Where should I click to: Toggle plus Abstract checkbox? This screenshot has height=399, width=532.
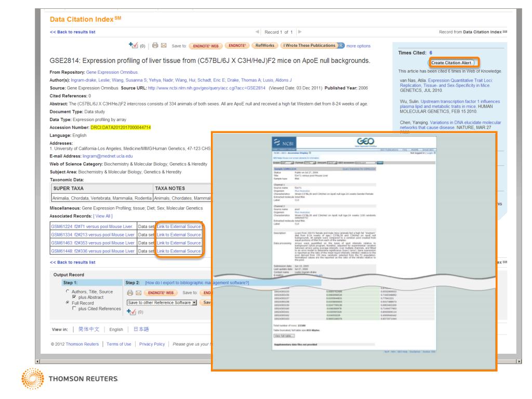(74, 297)
